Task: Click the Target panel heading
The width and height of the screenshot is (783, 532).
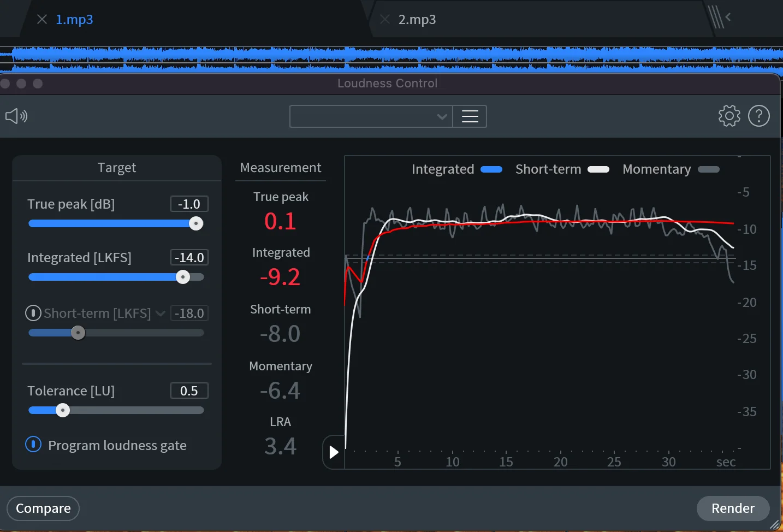Action: point(117,168)
